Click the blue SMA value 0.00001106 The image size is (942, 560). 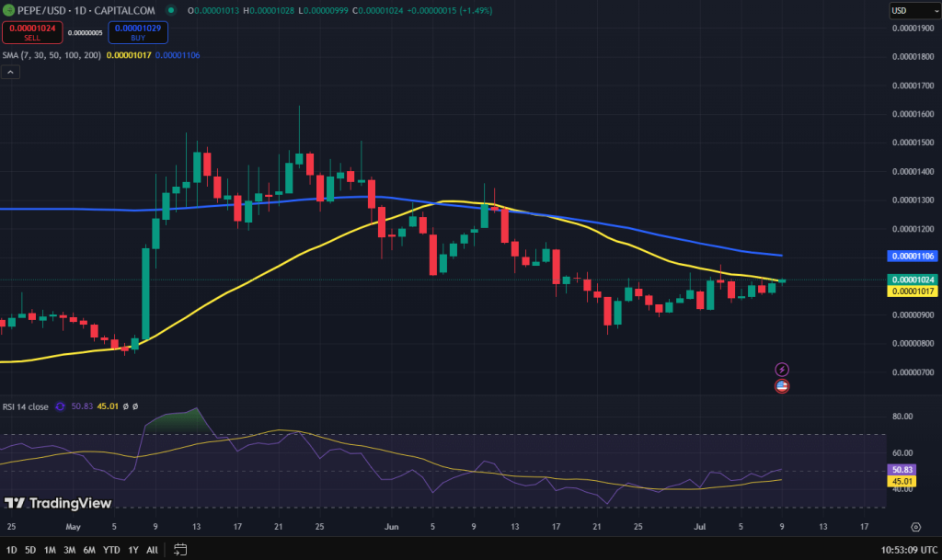point(178,55)
